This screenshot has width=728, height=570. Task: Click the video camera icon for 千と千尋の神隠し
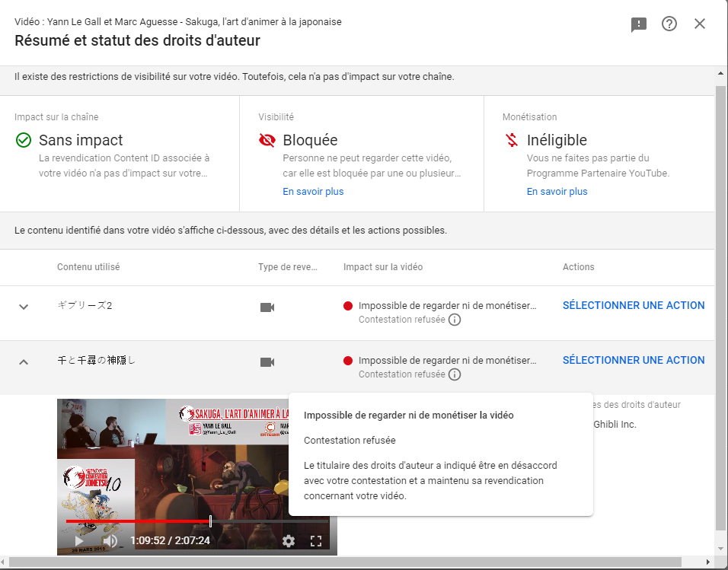click(x=267, y=362)
